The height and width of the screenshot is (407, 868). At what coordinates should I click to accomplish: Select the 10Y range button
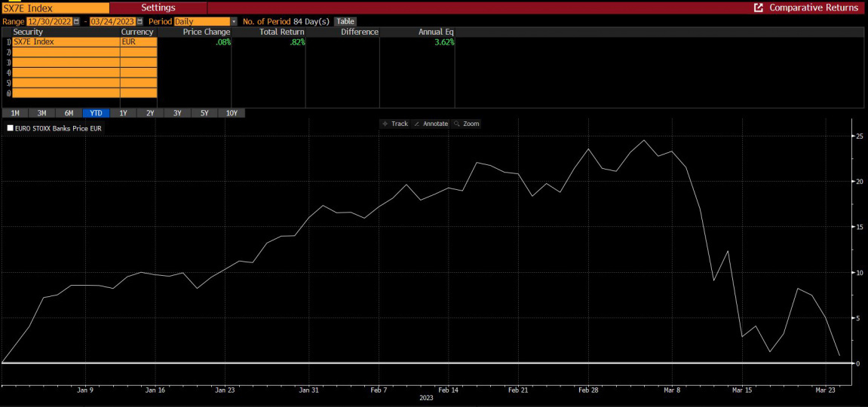pos(232,113)
